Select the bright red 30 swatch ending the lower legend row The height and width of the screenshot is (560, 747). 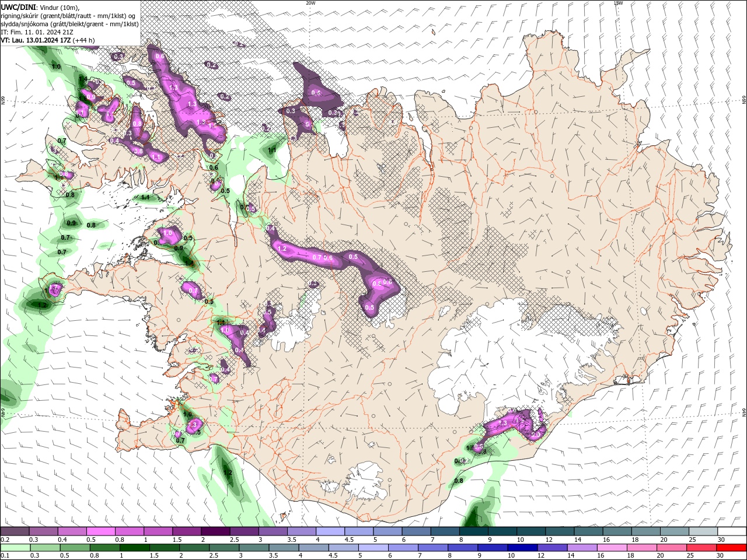732,548
